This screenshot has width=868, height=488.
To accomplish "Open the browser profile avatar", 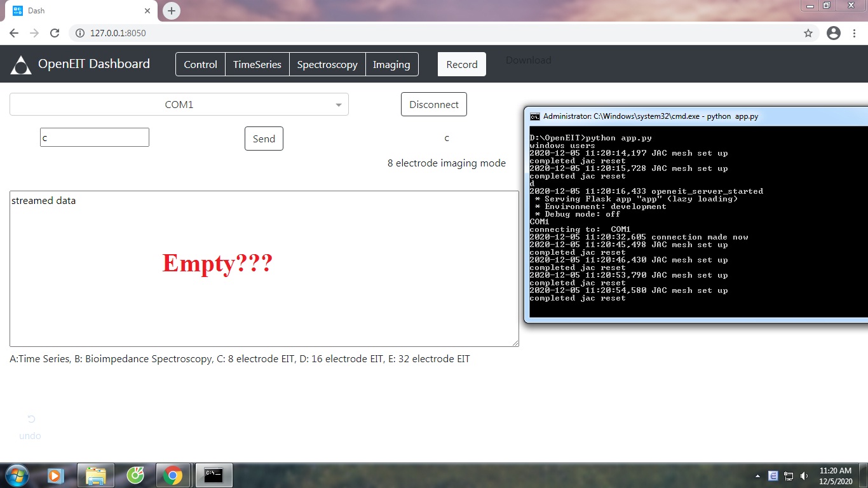I will [x=833, y=33].
